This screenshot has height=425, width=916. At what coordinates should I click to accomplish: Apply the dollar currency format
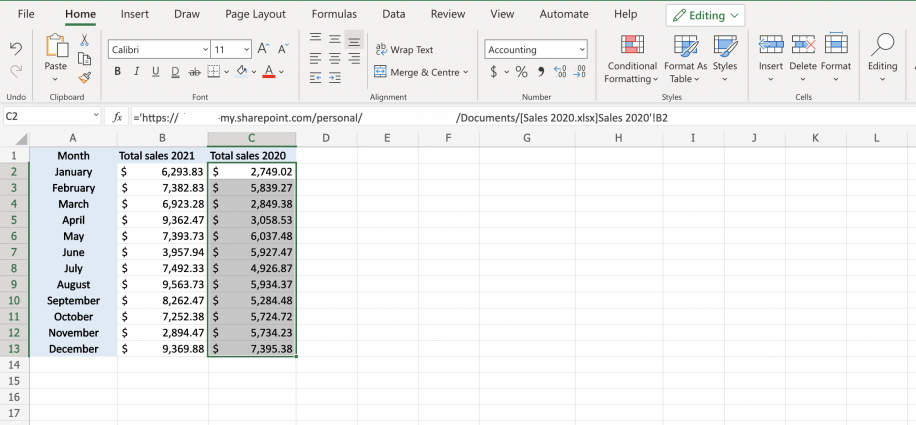494,72
